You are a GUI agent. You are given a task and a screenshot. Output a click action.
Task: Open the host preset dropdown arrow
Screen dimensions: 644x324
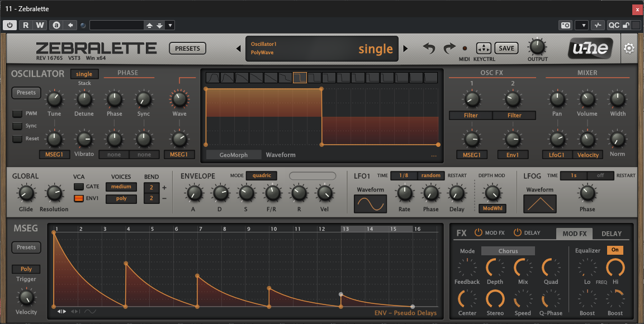170,26
